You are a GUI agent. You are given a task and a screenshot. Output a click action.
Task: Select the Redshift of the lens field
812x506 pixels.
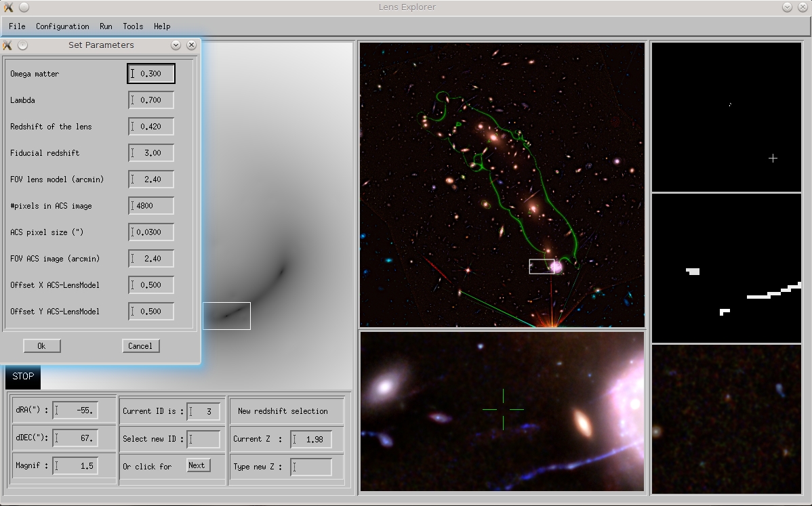tap(151, 127)
